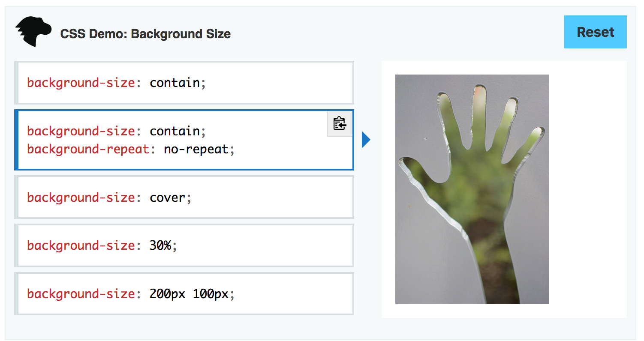Click the 'contain' value in the selected example
The image size is (644, 341).
175,131
